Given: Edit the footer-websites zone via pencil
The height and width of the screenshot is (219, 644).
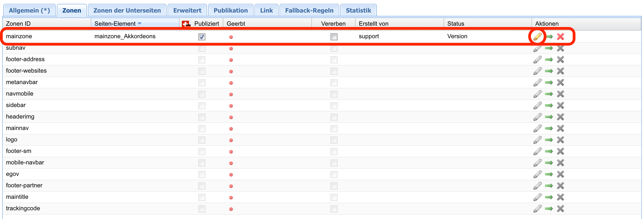Looking at the screenshot, I should [x=537, y=71].
